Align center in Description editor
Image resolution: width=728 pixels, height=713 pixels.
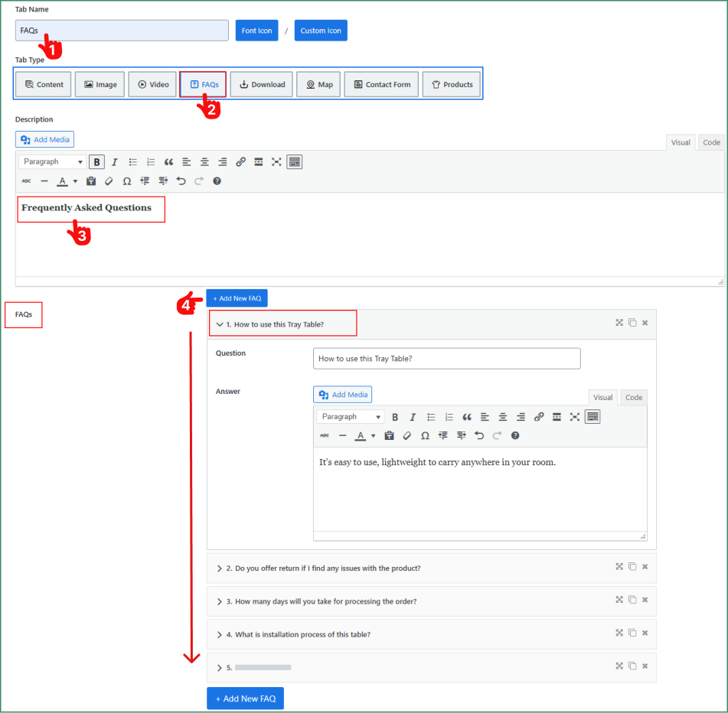click(204, 162)
